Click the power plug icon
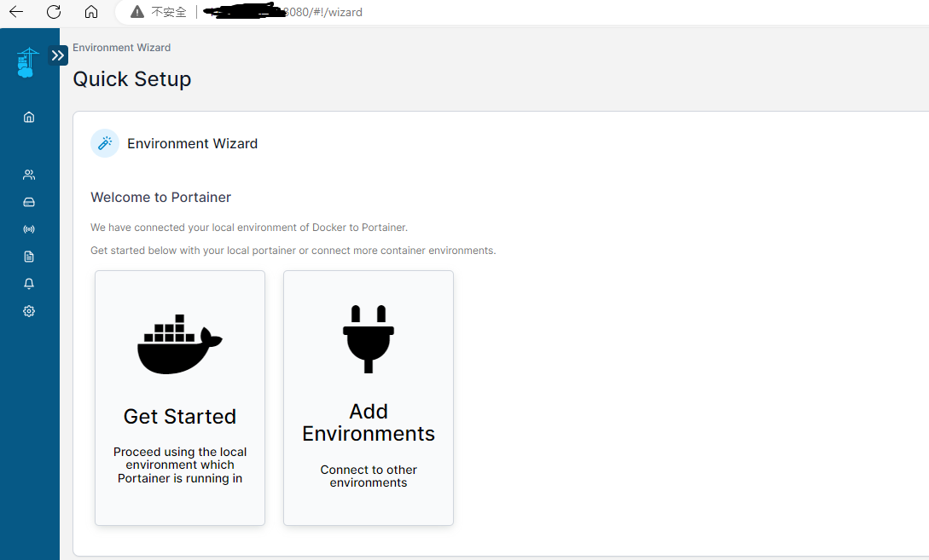This screenshot has width=929, height=560. click(x=369, y=339)
